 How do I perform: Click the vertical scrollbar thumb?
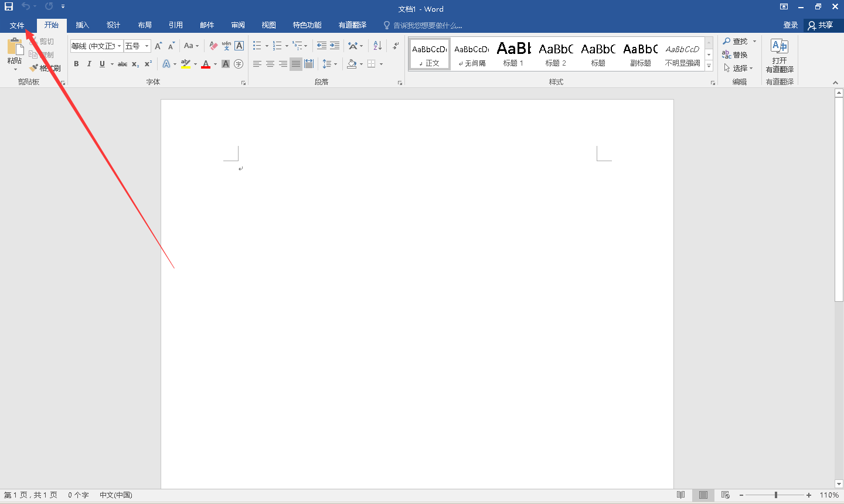coord(839,199)
